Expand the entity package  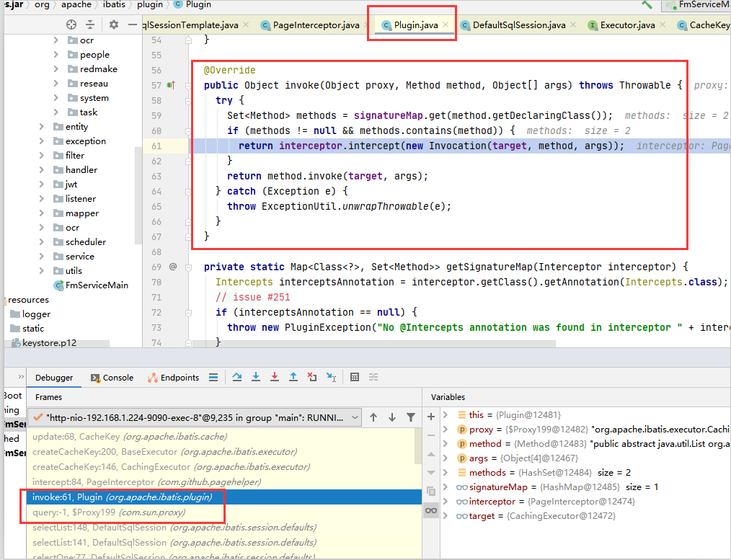[x=42, y=127]
